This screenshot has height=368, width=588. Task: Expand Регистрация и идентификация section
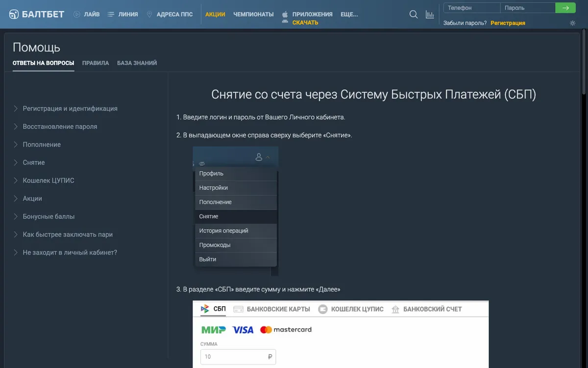tap(66, 108)
